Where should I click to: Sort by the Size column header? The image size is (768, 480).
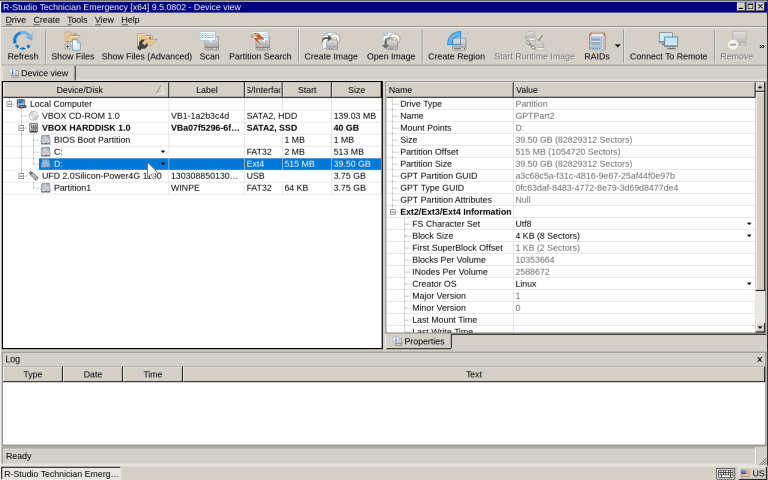[x=355, y=90]
